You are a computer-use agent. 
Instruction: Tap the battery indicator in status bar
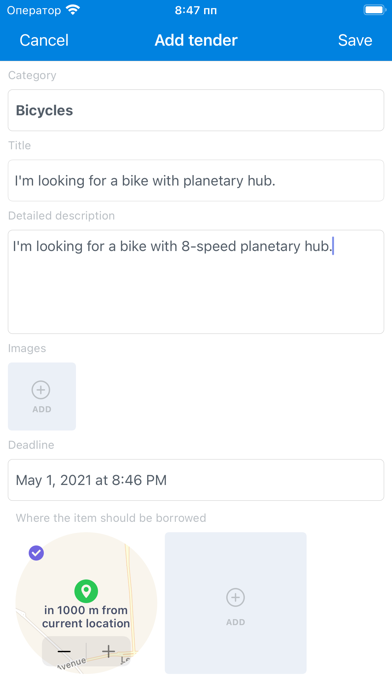click(x=374, y=10)
